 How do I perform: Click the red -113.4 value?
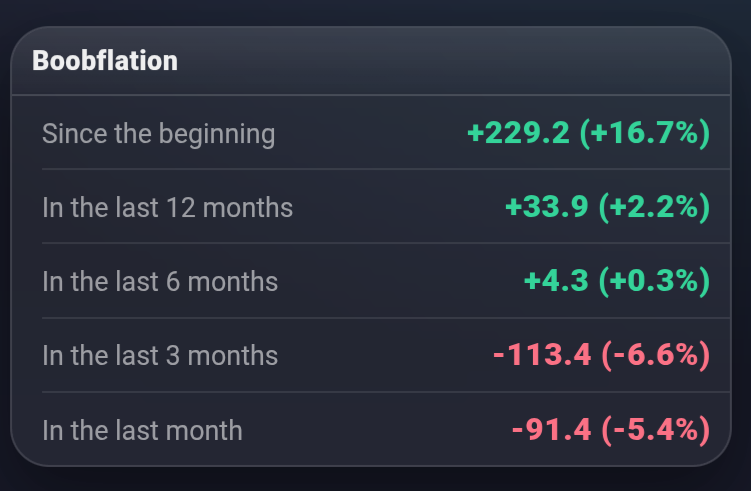coord(541,356)
